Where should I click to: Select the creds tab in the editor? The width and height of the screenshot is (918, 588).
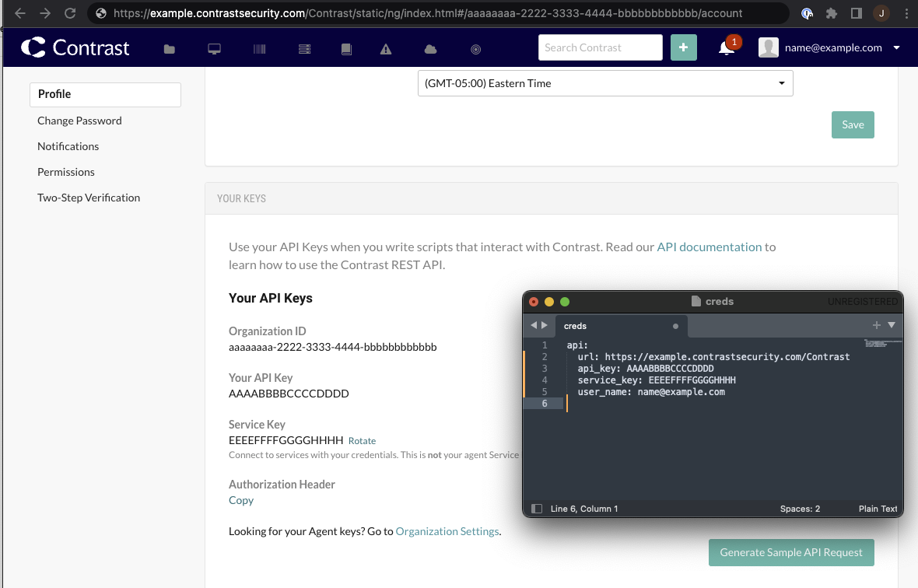(x=621, y=326)
